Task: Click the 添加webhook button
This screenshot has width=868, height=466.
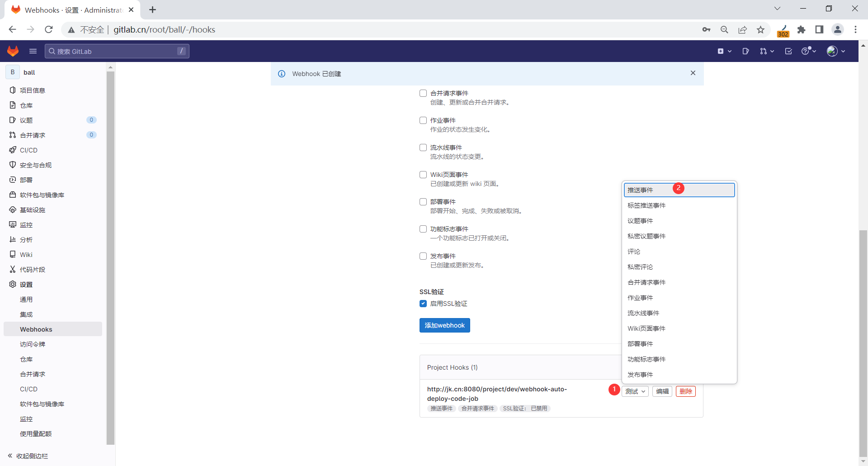Action: pyautogui.click(x=445, y=325)
